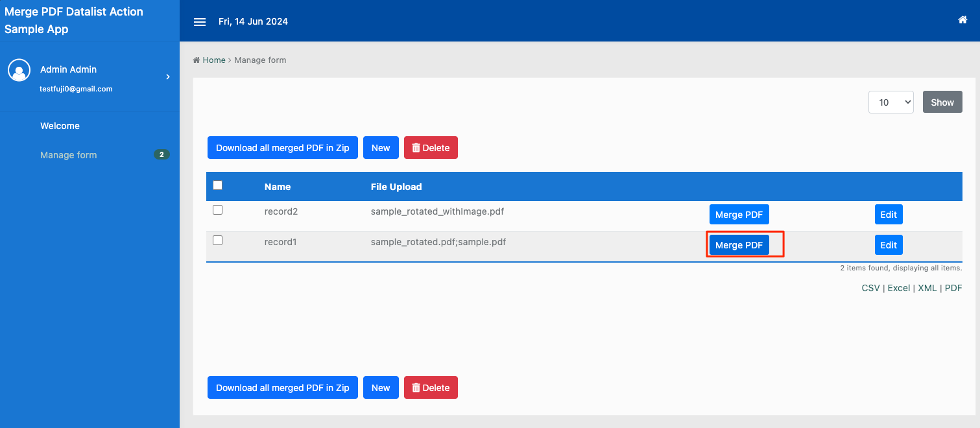Click the top Delete button with trash icon
This screenshot has width=980, height=428.
431,148
